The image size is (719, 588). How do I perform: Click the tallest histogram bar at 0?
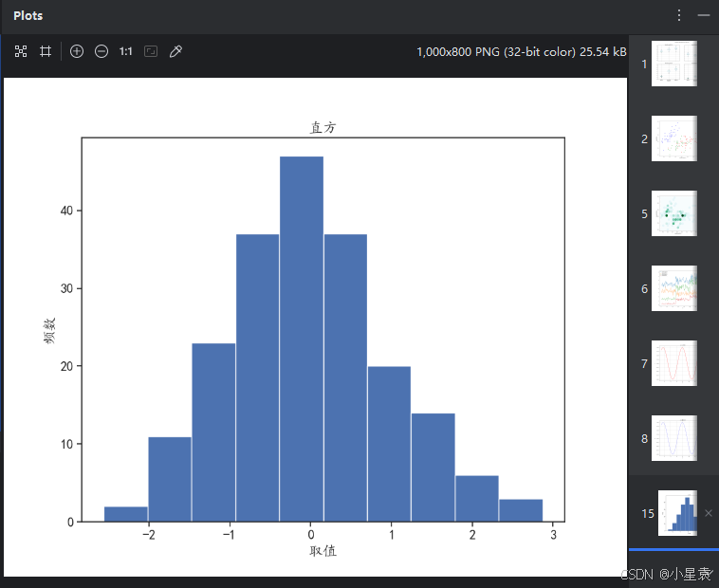coord(302,339)
